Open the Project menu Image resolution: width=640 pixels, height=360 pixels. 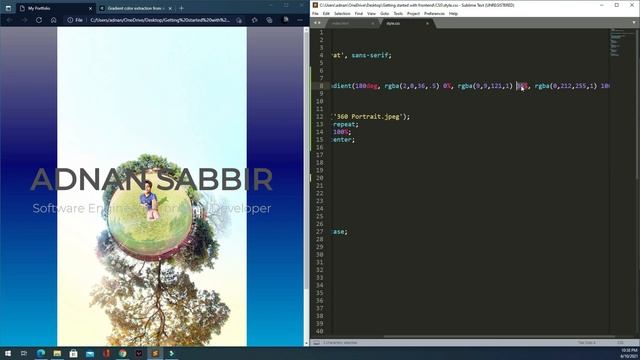[413, 13]
